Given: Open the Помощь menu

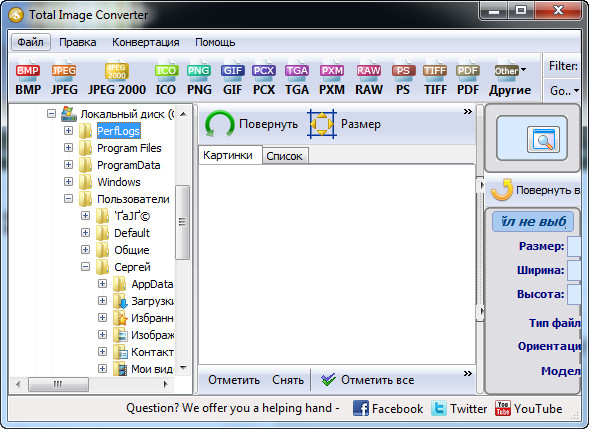Looking at the screenshot, I should click(x=215, y=42).
